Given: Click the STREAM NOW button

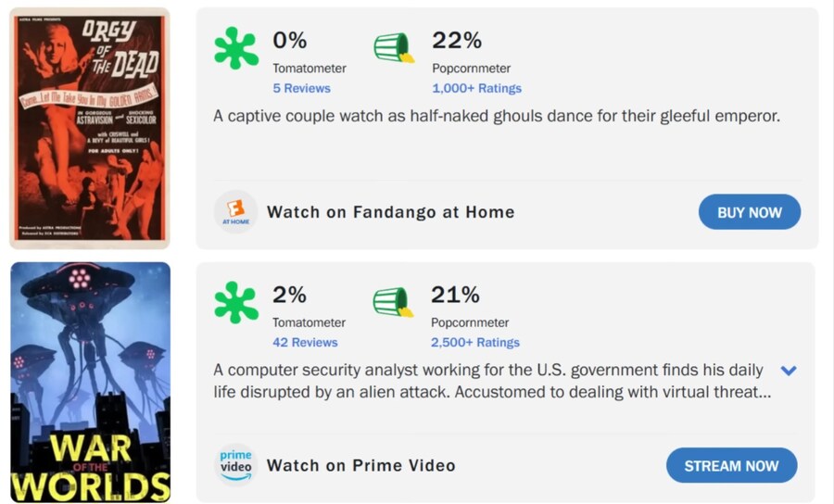Looking at the screenshot, I should coord(731,466).
